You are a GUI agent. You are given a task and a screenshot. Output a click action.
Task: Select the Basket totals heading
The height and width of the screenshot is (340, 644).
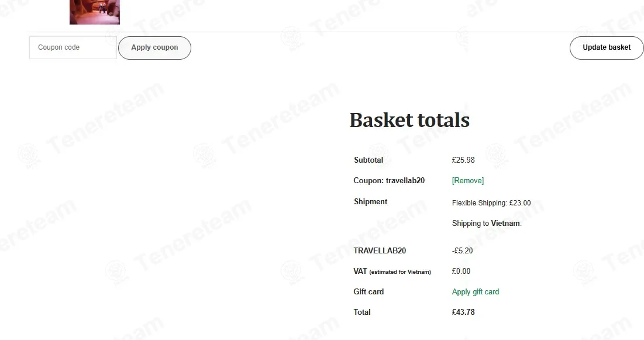pos(409,120)
